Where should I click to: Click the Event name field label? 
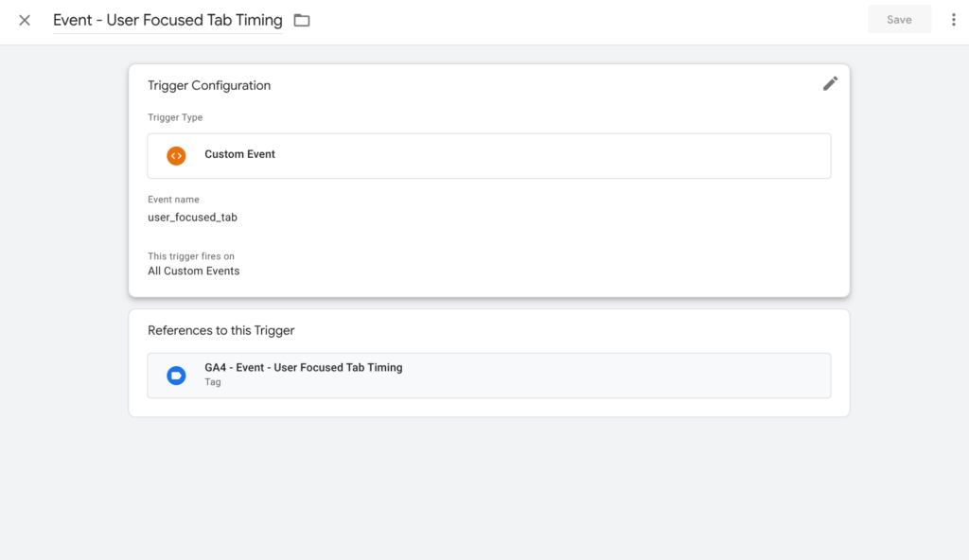click(x=173, y=200)
